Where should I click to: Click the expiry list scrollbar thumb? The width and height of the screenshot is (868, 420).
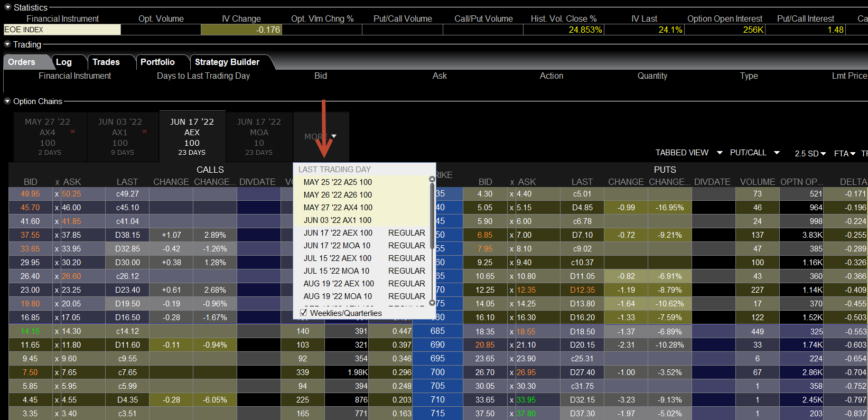point(432,216)
